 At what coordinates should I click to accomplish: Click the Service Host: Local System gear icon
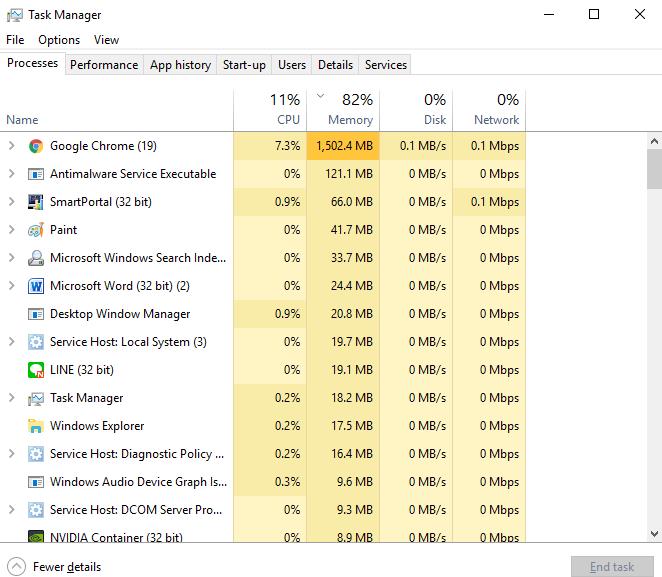point(36,342)
